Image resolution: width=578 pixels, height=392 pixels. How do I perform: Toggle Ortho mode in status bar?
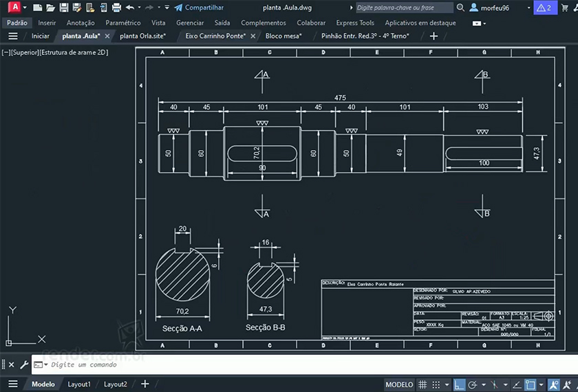click(461, 384)
